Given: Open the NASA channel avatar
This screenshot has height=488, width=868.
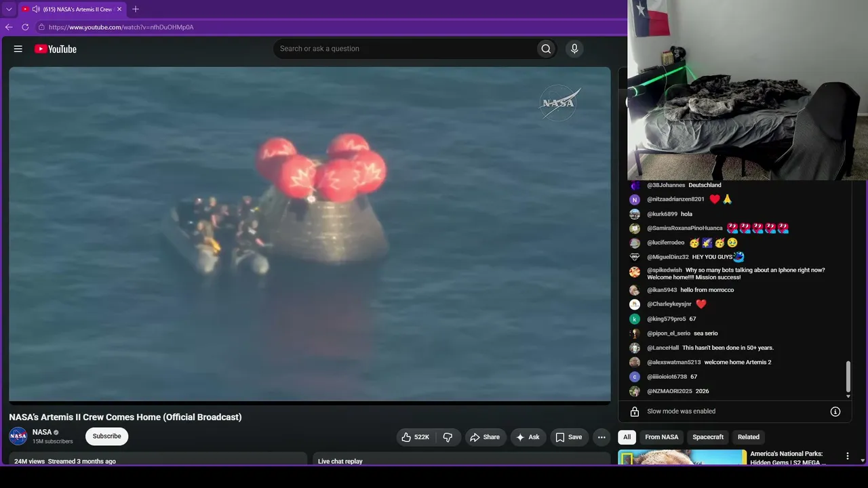Looking at the screenshot, I should [x=18, y=436].
